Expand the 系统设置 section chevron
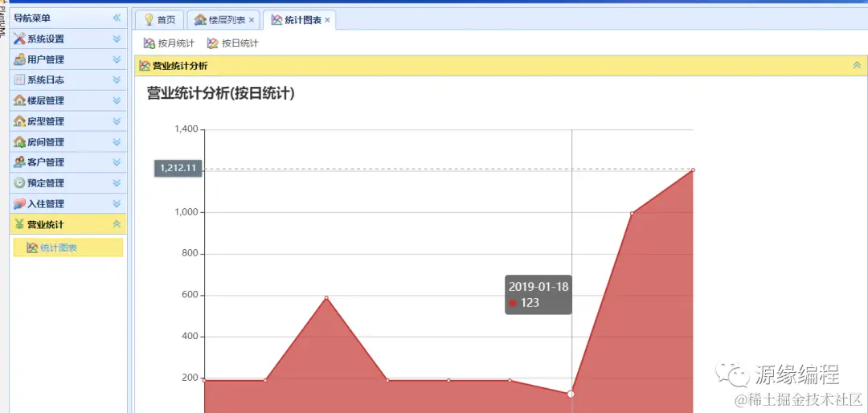 point(117,39)
